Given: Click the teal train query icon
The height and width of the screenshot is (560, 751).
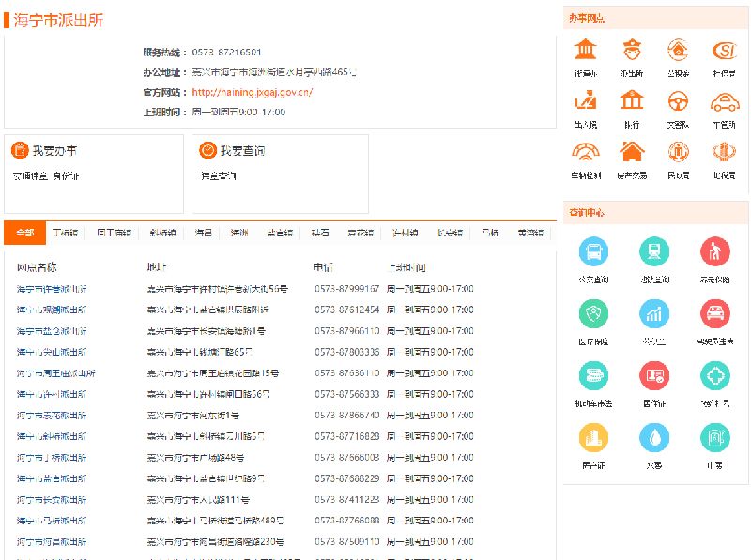Looking at the screenshot, I should [654, 251].
